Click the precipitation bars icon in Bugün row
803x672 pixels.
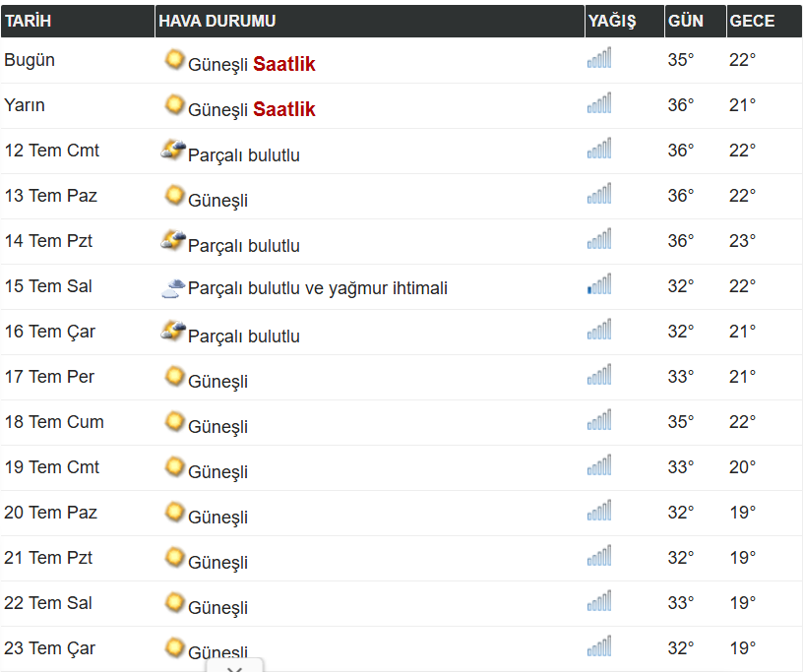[599, 58]
